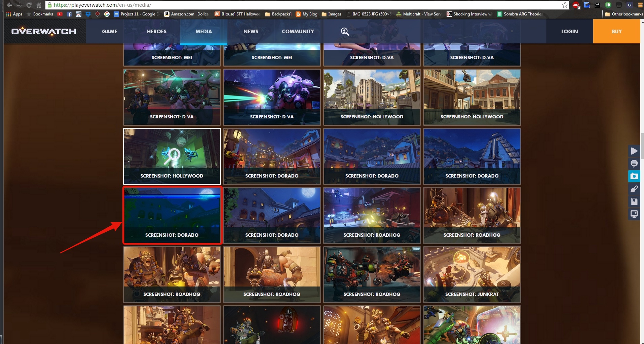Click the orange BUY button
Image resolution: width=644 pixels, height=344 pixels.
[x=617, y=31]
